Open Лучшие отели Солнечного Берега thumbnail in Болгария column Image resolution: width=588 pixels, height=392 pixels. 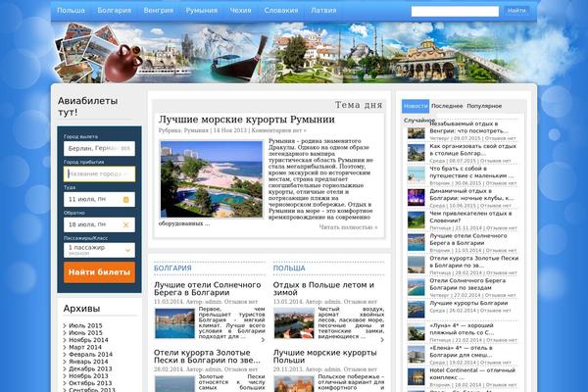point(174,323)
